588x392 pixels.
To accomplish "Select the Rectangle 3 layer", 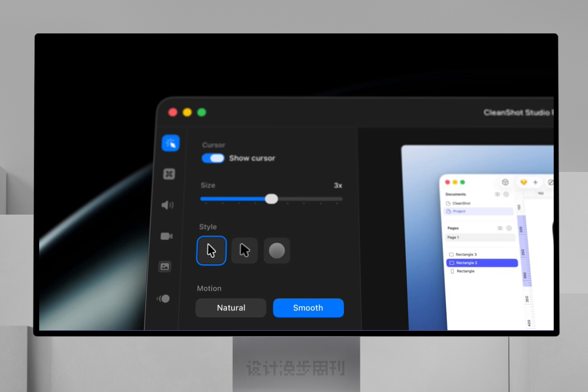I will tap(482, 254).
